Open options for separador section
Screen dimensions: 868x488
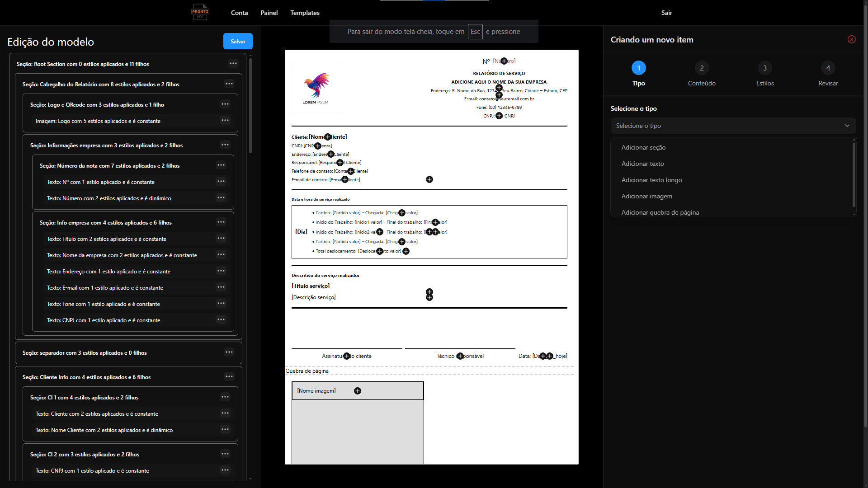[x=229, y=352]
